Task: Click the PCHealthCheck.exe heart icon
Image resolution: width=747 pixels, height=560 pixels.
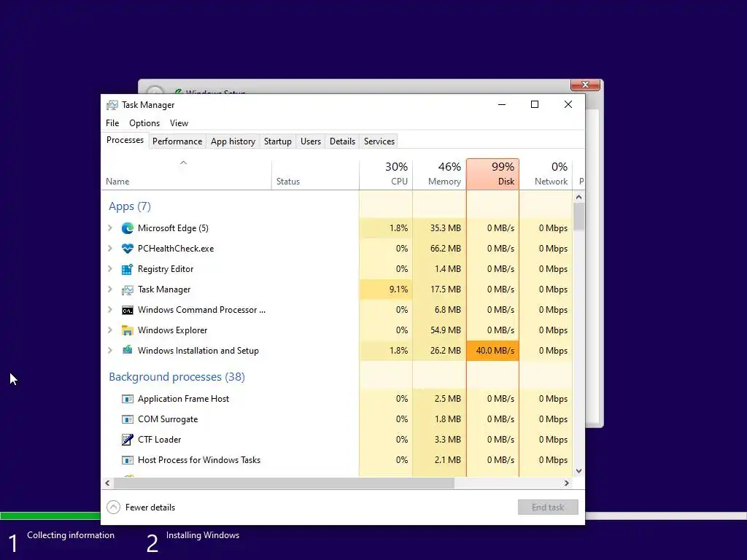Action: [x=127, y=249]
